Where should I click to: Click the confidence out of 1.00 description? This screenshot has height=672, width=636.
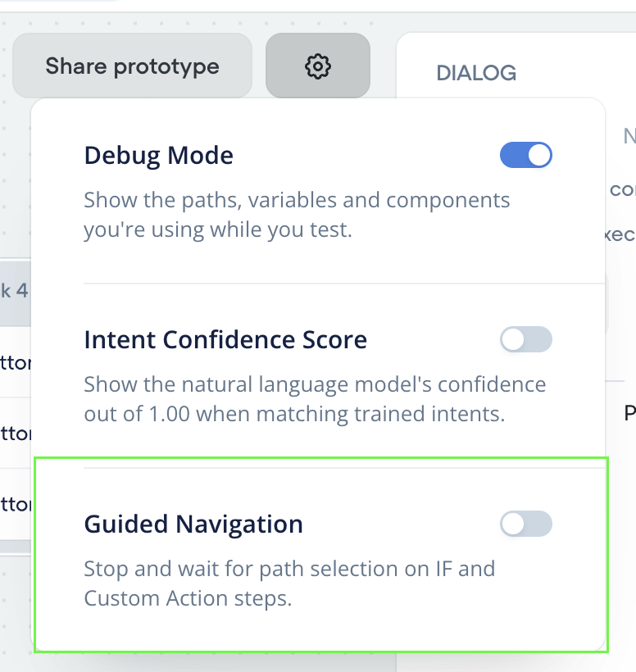point(315,399)
